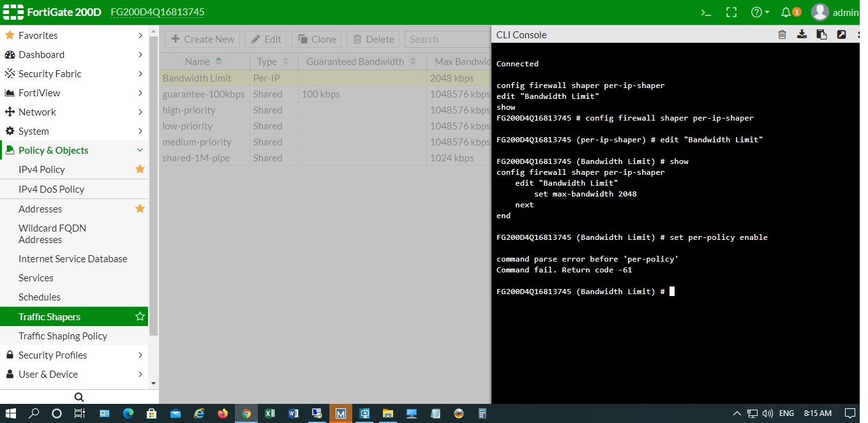Image resolution: width=868 pixels, height=423 pixels.
Task: Expand the Network menu
Action: [74, 112]
